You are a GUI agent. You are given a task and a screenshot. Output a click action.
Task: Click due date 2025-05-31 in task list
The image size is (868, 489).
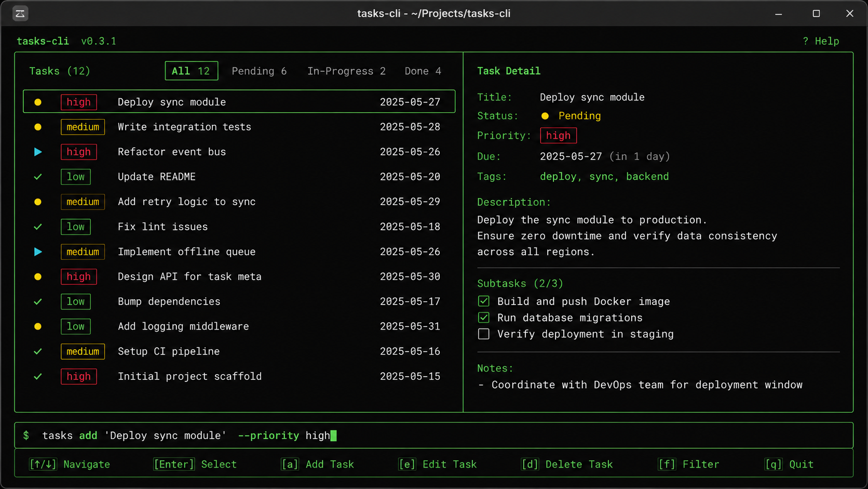[x=410, y=327]
